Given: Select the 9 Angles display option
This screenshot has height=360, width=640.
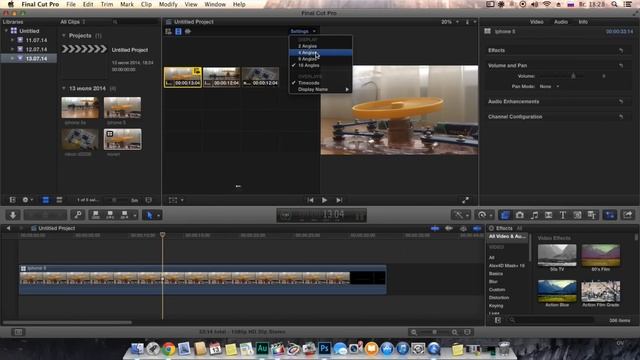Looking at the screenshot, I should pos(321,59).
